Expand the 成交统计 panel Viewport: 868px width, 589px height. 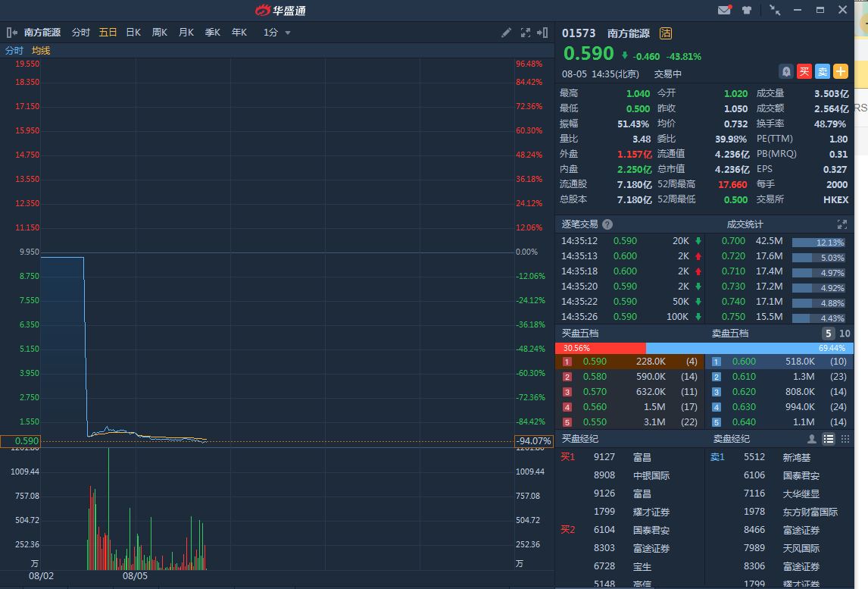point(842,224)
